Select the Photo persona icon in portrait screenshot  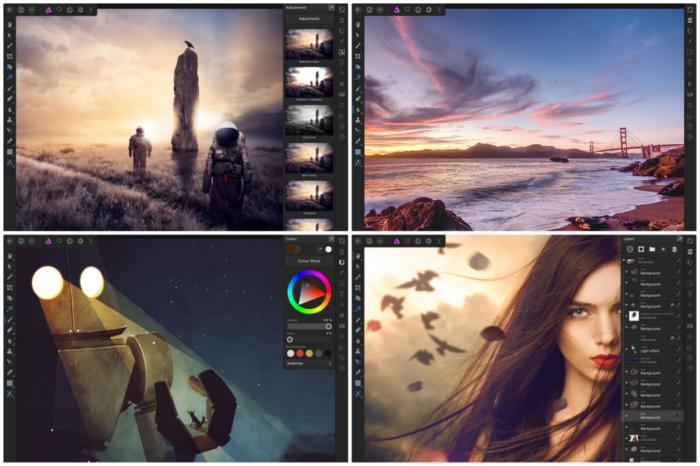(x=396, y=241)
